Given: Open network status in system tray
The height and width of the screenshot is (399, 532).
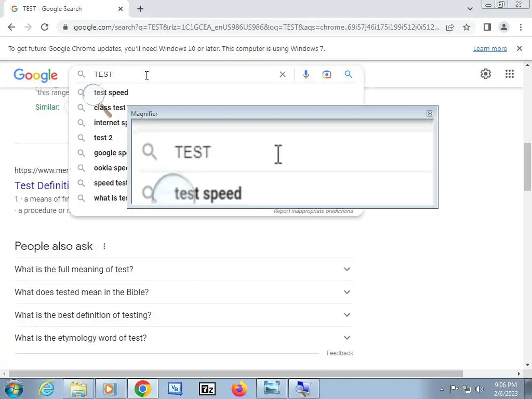Looking at the screenshot, I should click(x=467, y=389).
